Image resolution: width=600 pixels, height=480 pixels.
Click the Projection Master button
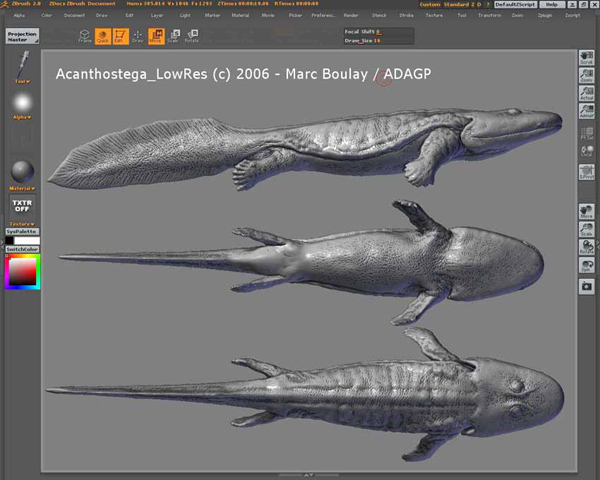(x=22, y=36)
